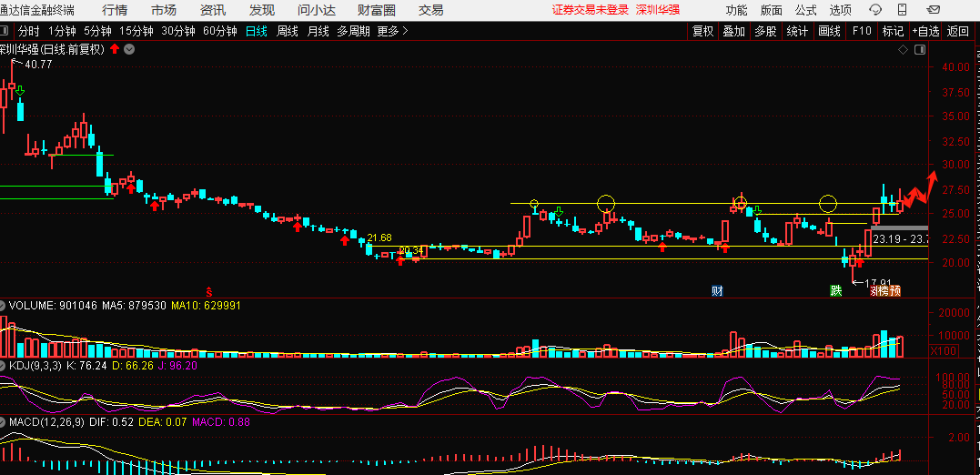Open the 行情 menu
Screen dimensions: 980x475
click(x=115, y=10)
